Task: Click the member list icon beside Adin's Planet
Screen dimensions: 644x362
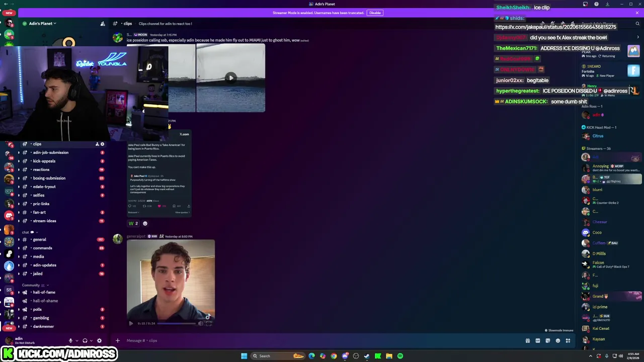Action: [103, 24]
